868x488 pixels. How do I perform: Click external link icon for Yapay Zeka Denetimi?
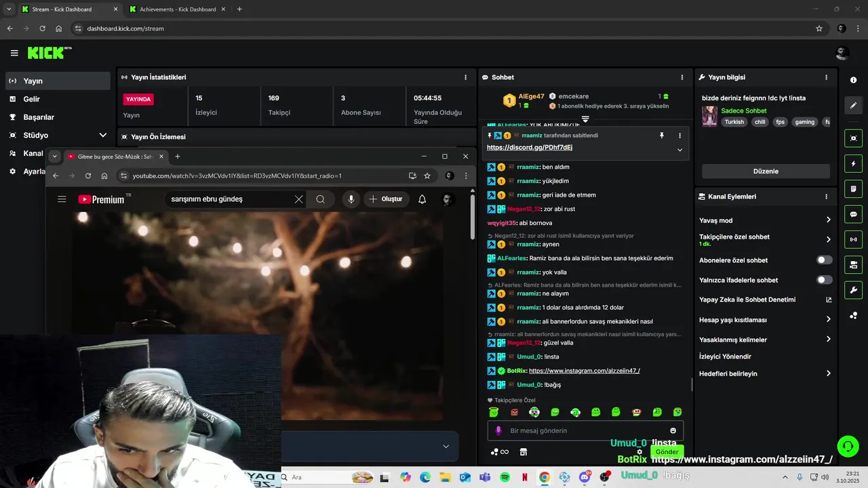829,300
